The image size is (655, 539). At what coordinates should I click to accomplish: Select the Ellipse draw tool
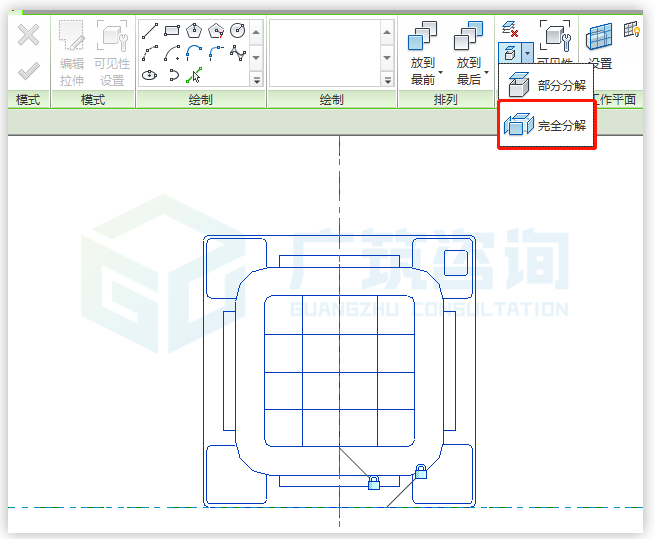(150, 76)
